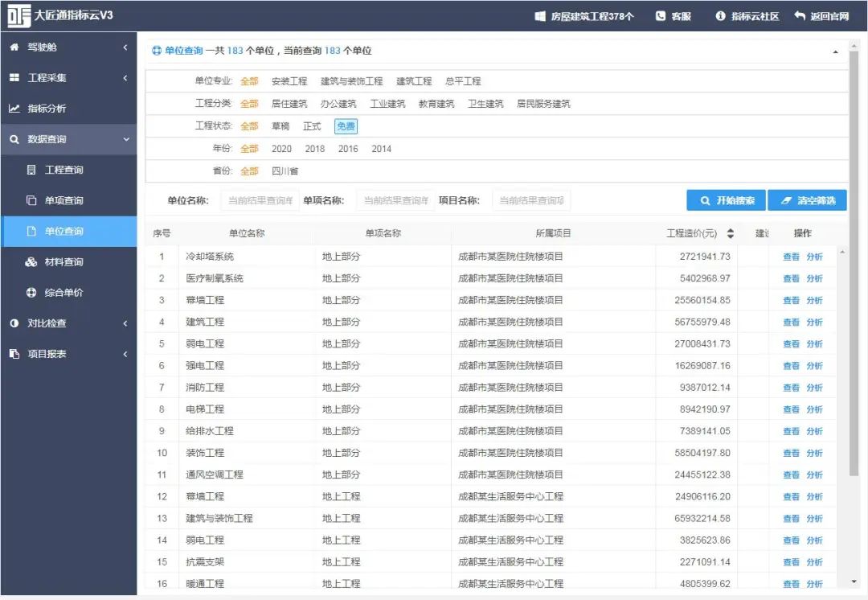868x600 pixels.
Task: Click the document icon beside 工程查询
Action: click(31, 170)
